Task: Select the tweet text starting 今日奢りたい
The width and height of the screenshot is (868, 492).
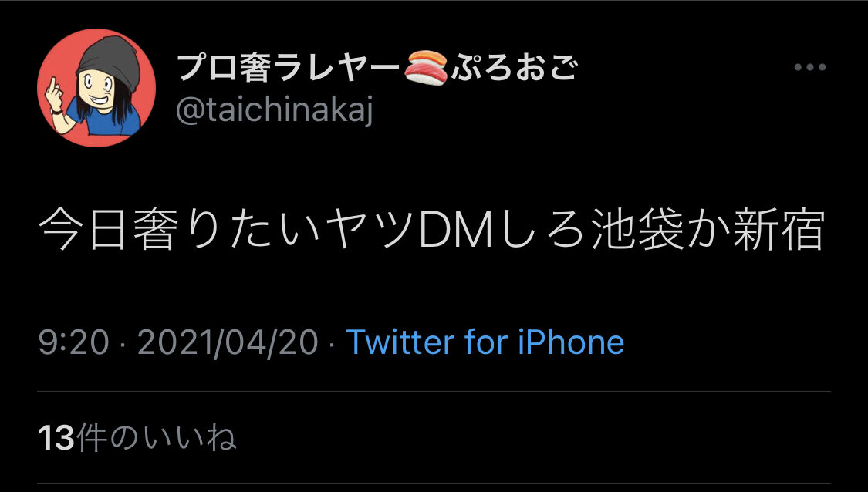Action: (x=432, y=229)
